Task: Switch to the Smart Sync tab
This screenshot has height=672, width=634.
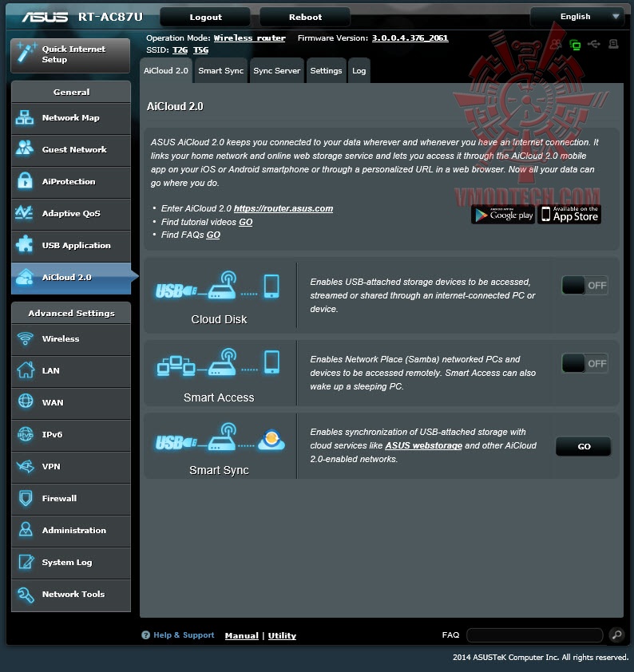Action: point(220,71)
